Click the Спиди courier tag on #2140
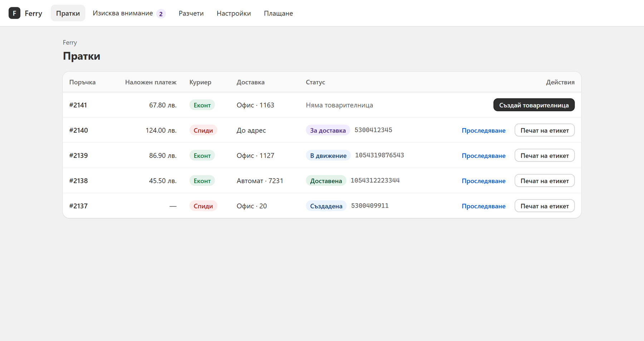The image size is (644, 341). coord(203,130)
